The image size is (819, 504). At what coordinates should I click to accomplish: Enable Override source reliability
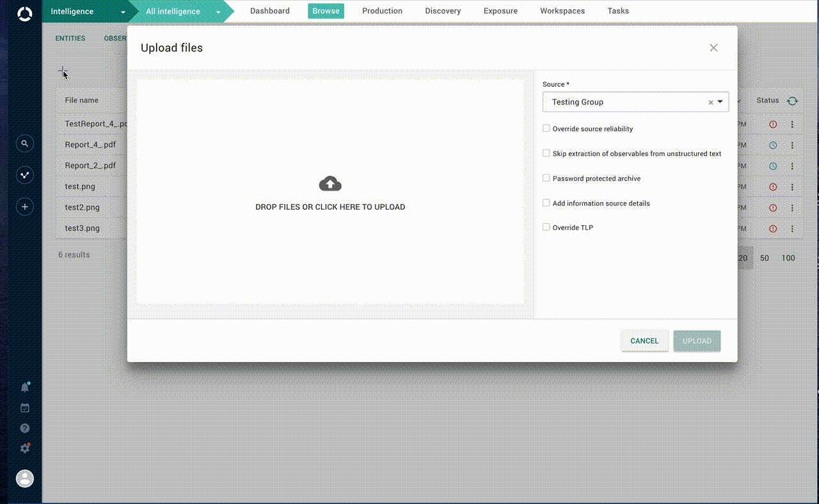coord(546,129)
